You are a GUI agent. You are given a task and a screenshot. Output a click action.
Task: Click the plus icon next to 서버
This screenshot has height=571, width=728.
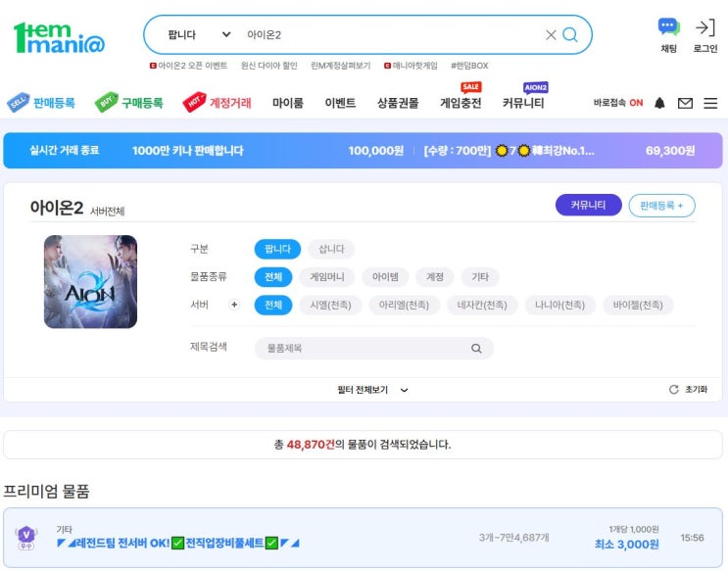tap(234, 305)
